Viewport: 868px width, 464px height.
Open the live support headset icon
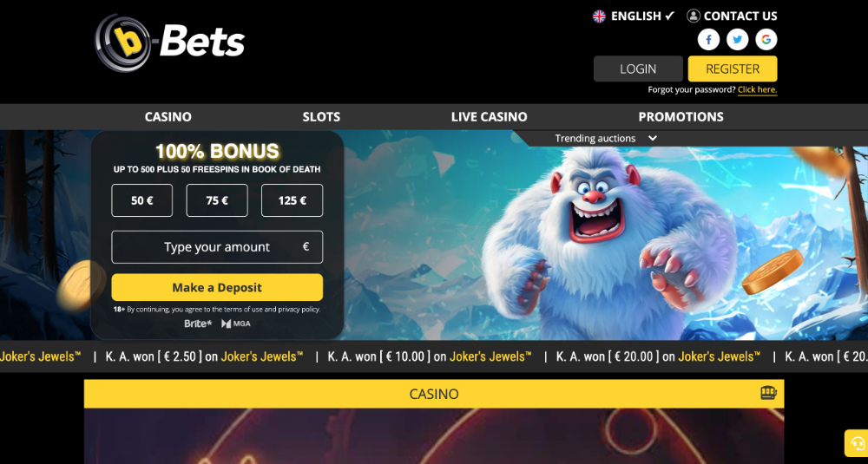tap(857, 443)
